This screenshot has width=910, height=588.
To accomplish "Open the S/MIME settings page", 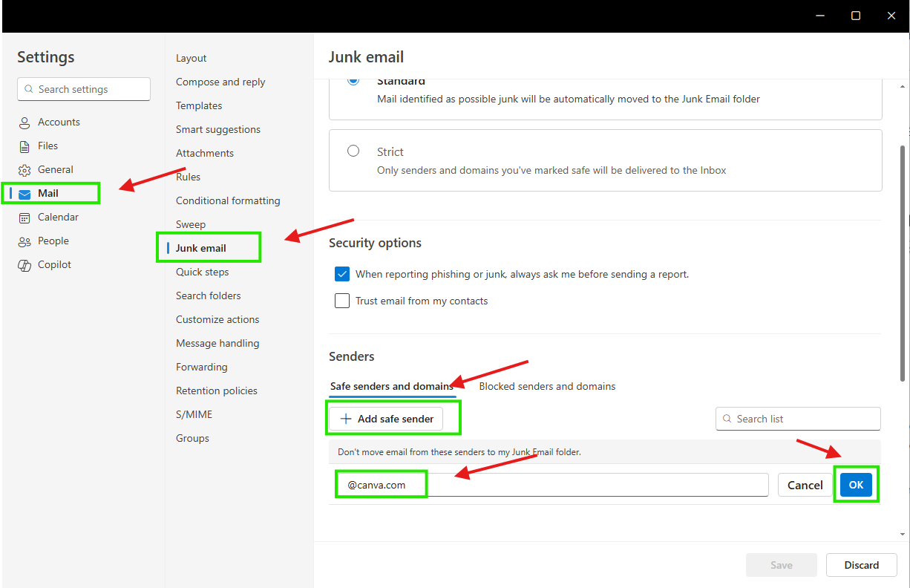I will (194, 414).
